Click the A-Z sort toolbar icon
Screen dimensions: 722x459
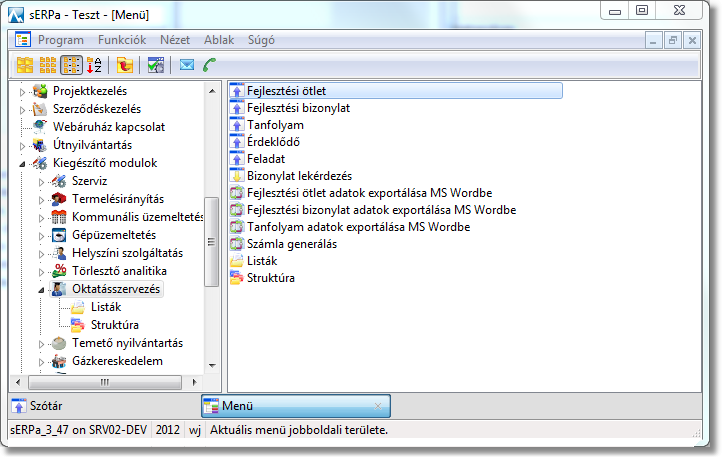pos(94,65)
